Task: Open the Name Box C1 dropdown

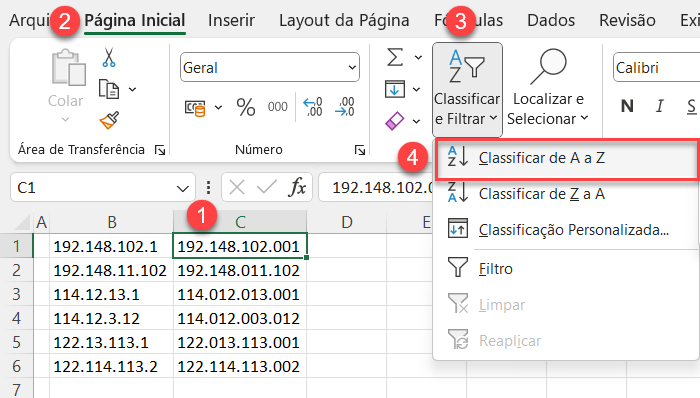Action: pyautogui.click(x=183, y=188)
